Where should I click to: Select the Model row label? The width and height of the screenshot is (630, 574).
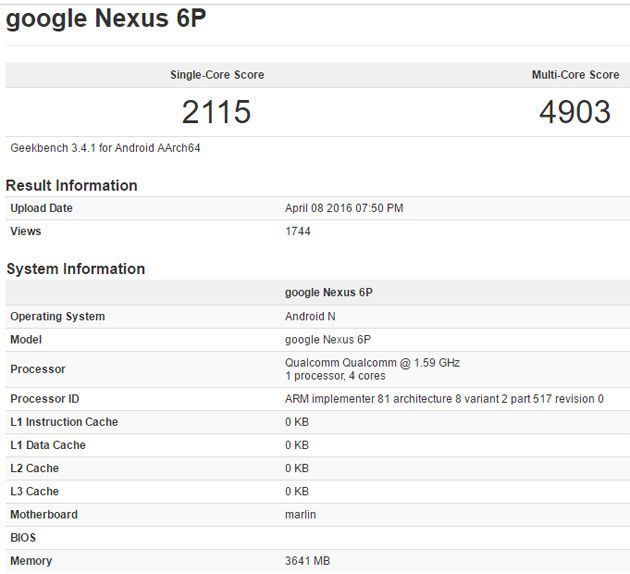tap(26, 339)
